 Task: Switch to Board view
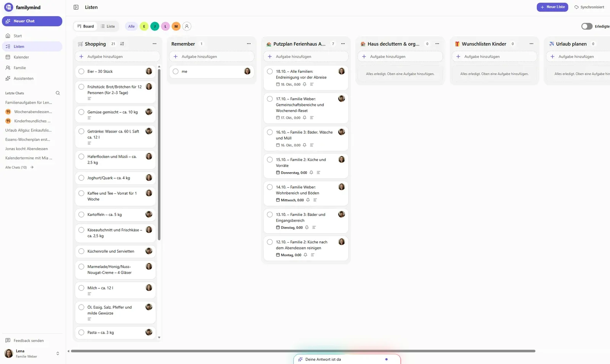[85, 26]
